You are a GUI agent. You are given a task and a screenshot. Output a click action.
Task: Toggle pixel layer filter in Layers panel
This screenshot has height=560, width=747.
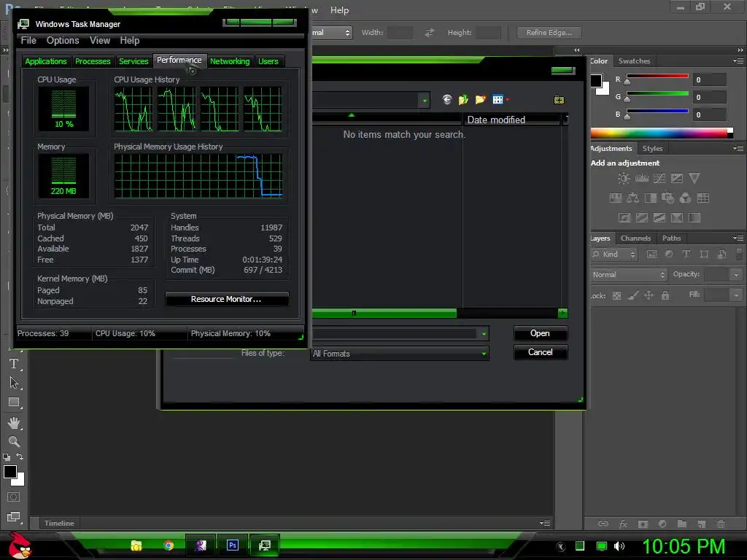pos(651,254)
